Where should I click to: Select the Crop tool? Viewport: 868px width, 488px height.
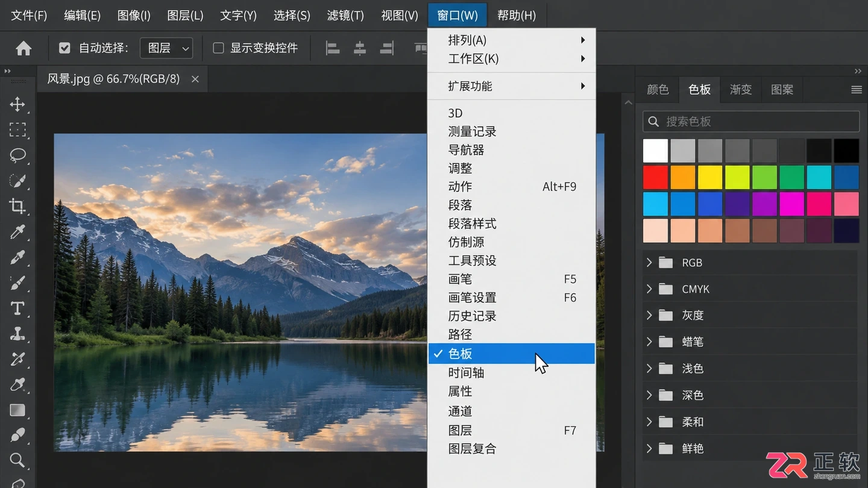tap(17, 206)
